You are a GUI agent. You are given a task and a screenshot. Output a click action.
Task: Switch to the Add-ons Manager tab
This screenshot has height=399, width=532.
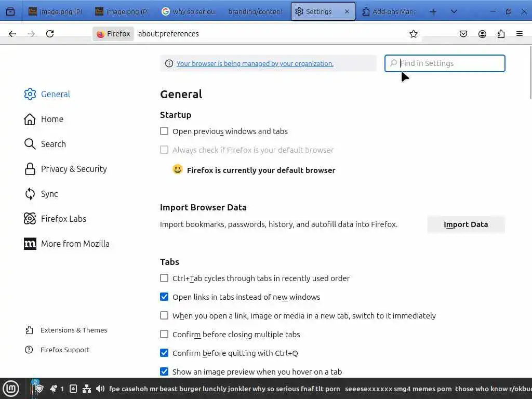[389, 11]
